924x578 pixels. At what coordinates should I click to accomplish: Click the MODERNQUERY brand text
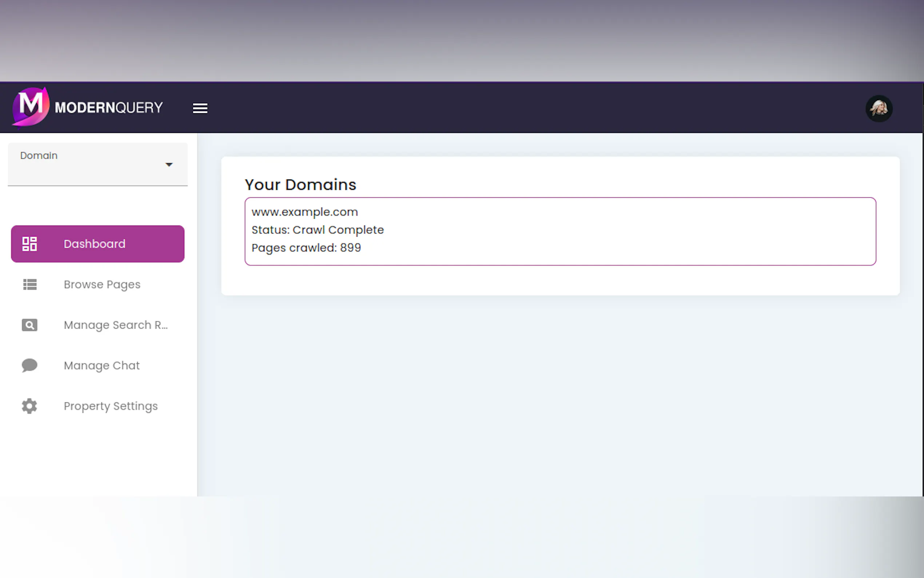click(108, 107)
